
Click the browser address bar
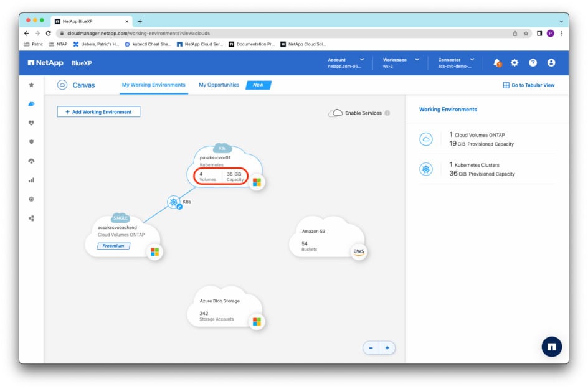[x=285, y=34]
